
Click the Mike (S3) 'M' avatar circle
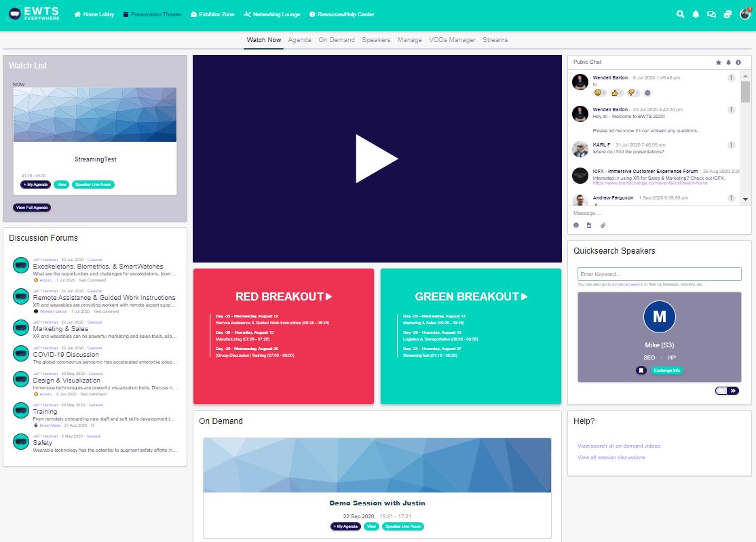(x=659, y=317)
